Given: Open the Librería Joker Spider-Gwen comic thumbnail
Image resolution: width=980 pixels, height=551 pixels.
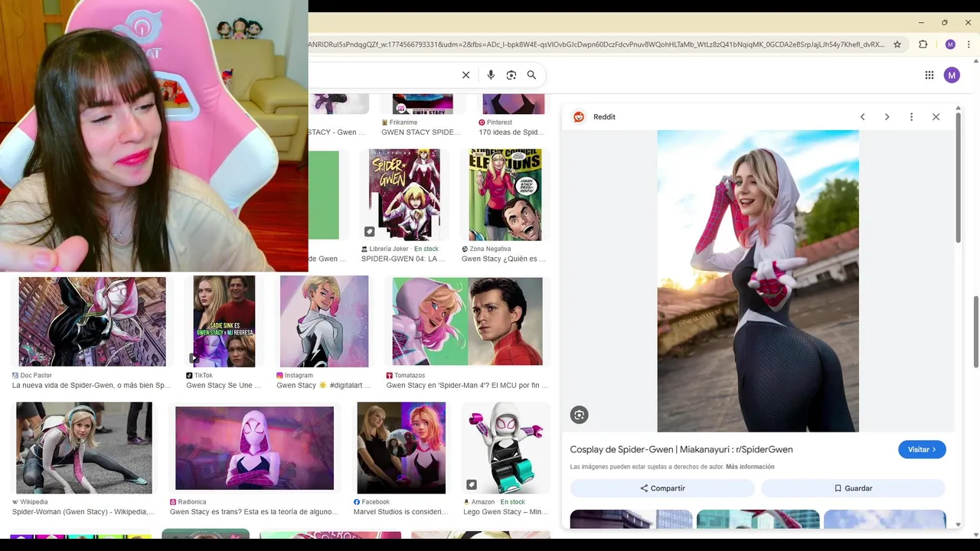Looking at the screenshot, I should point(404,194).
